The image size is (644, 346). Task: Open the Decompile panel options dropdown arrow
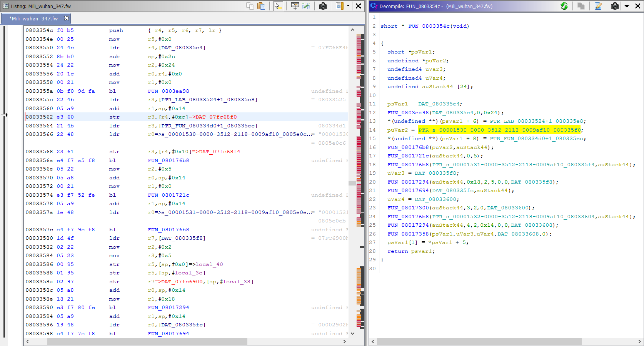tap(627, 6)
